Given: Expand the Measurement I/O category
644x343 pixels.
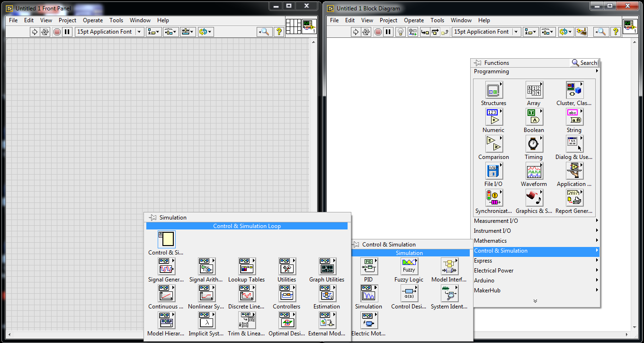Looking at the screenshot, I should pos(536,221).
